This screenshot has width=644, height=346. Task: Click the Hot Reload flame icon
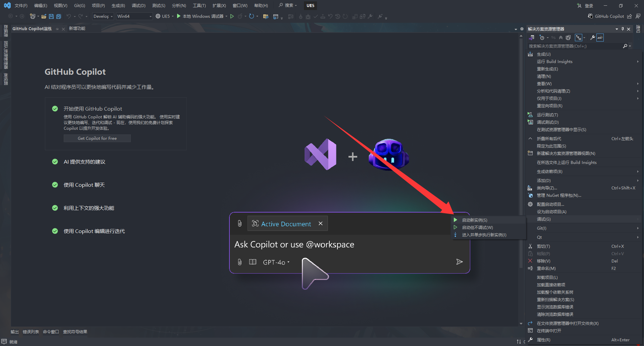tap(240, 16)
